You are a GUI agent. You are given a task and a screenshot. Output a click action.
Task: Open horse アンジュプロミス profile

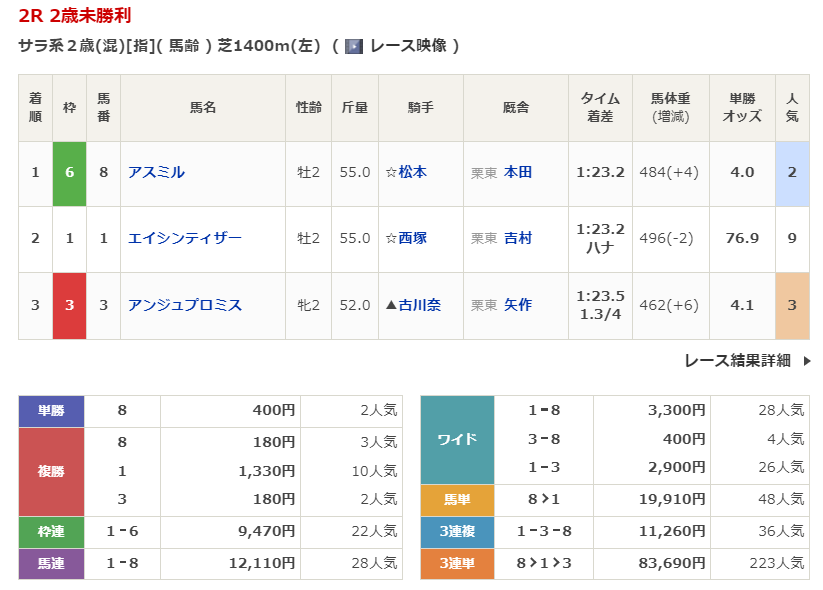(x=185, y=305)
